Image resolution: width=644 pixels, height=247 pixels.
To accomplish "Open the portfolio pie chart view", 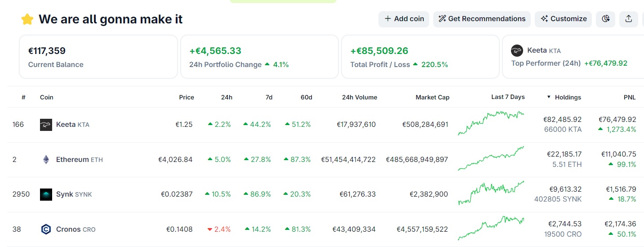I will [606, 19].
